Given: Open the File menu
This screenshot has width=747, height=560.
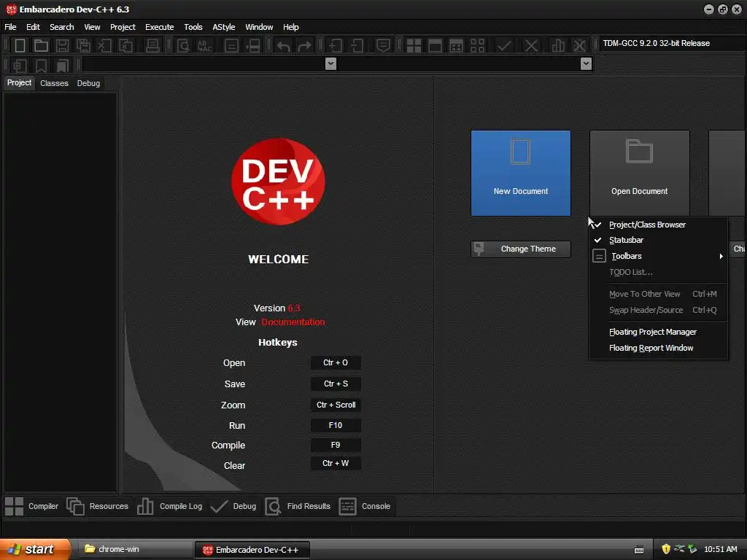Looking at the screenshot, I should point(10,27).
